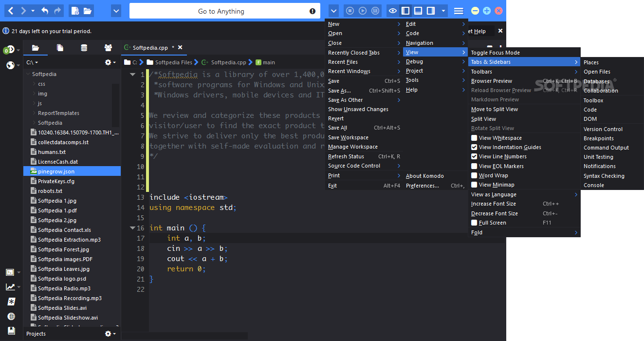Click the asterisk icon in left sidebar
This screenshot has width=644, height=341.
pyautogui.click(x=11, y=302)
